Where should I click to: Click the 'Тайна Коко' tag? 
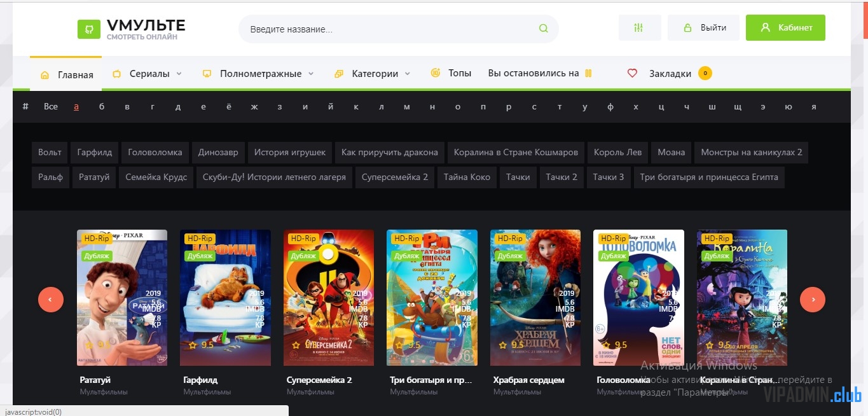[467, 177]
